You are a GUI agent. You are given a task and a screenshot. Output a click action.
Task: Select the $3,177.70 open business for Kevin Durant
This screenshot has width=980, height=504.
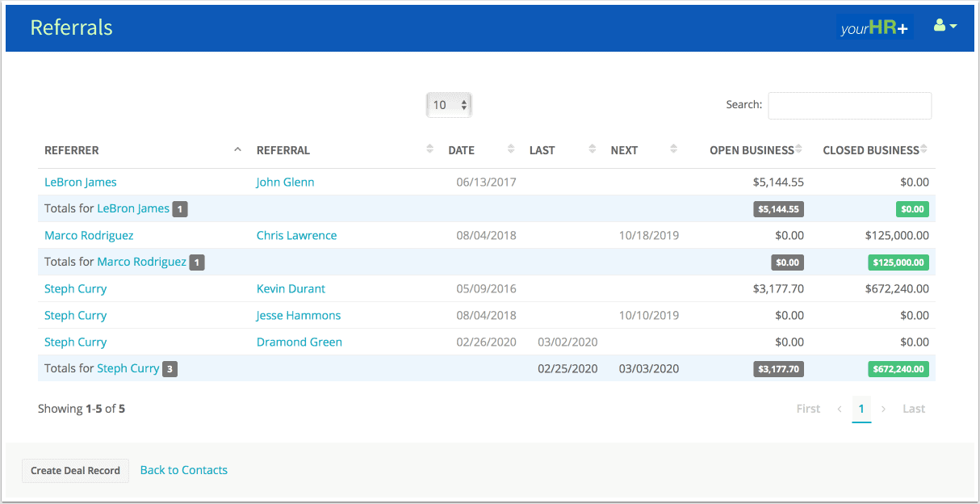(x=778, y=289)
